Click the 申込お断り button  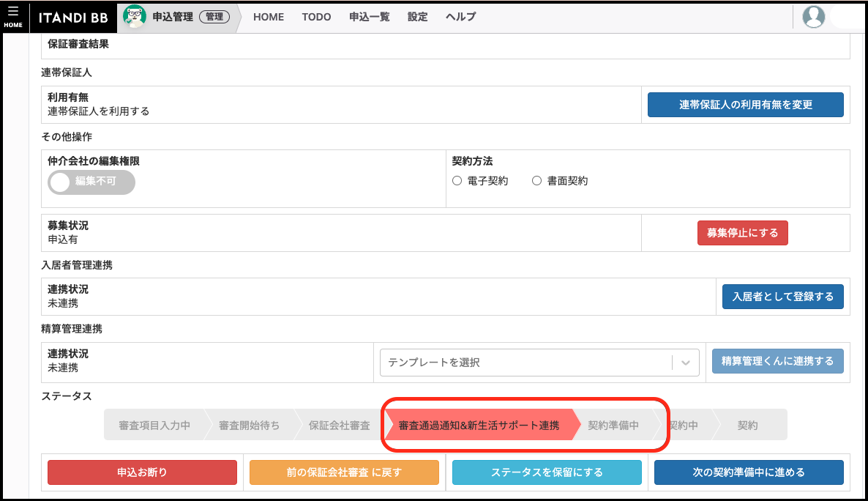(142, 472)
